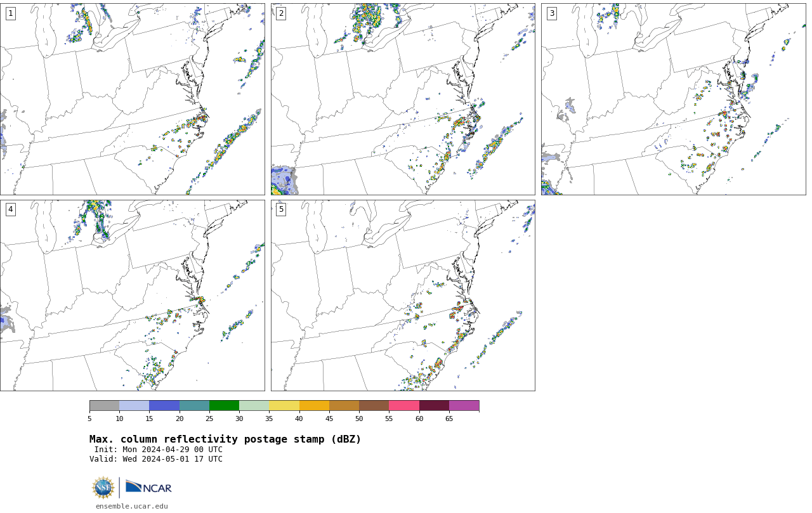Open ensemble member 2 reflectivity map
Viewport: 812px width, 513px height.
403,99
